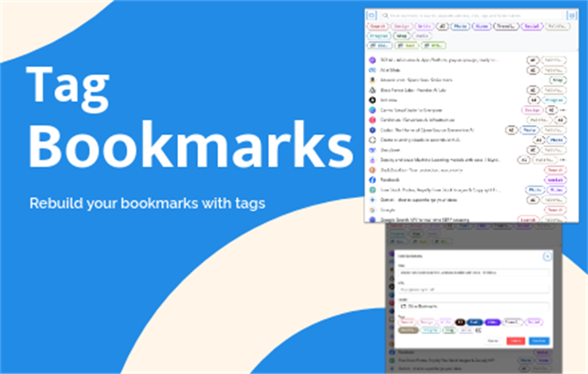Open the Canva Visual Suite bookmark title
The image size is (588, 374).
click(x=411, y=110)
